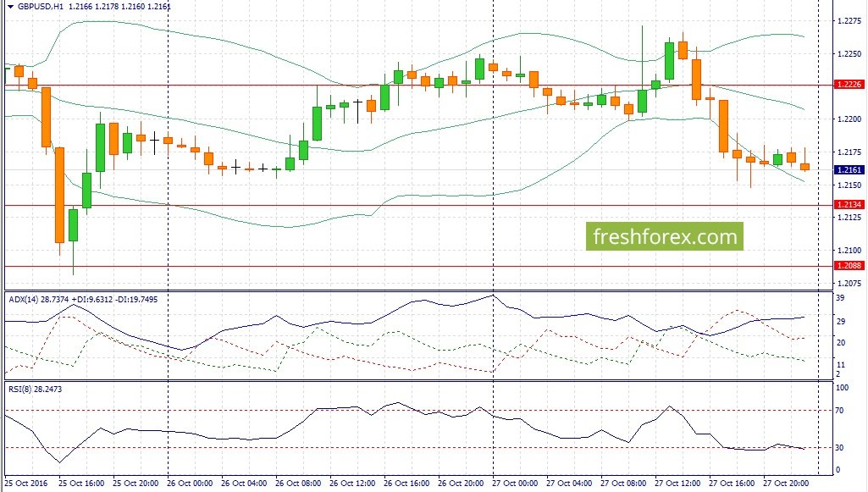
Task: Click the 1.2275 price scale value
Action: [849, 21]
